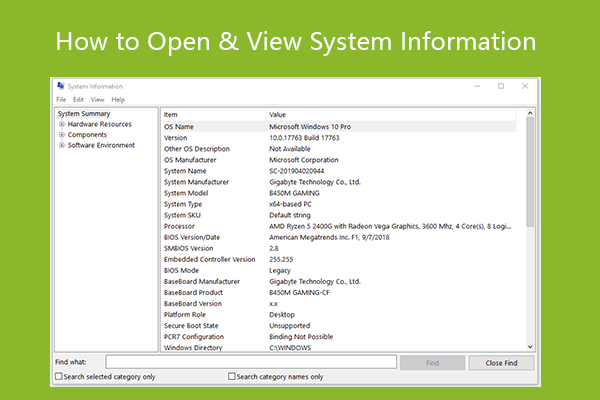The height and width of the screenshot is (400, 600).
Task: Click the value SC-201904020944
Action: 297,171
